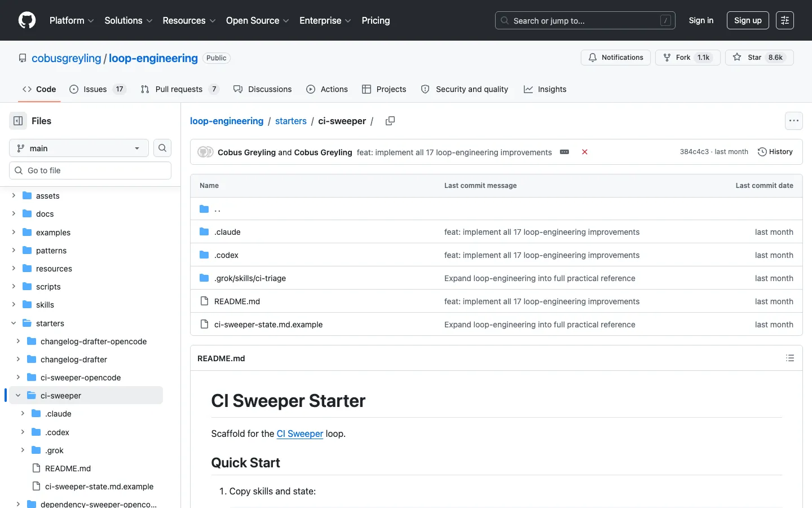Open the .claude folder icon in file table
Image resolution: width=812 pixels, height=508 pixels.
(x=204, y=232)
